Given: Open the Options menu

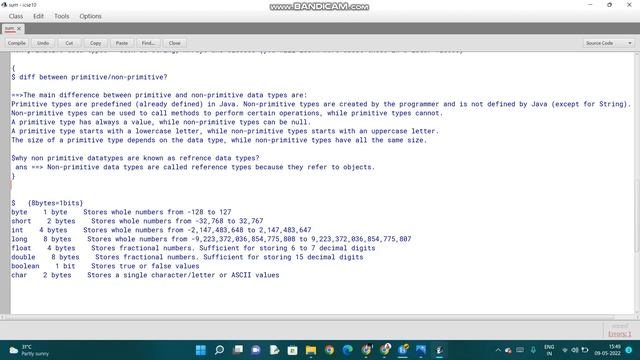Looking at the screenshot, I should 90,16.
